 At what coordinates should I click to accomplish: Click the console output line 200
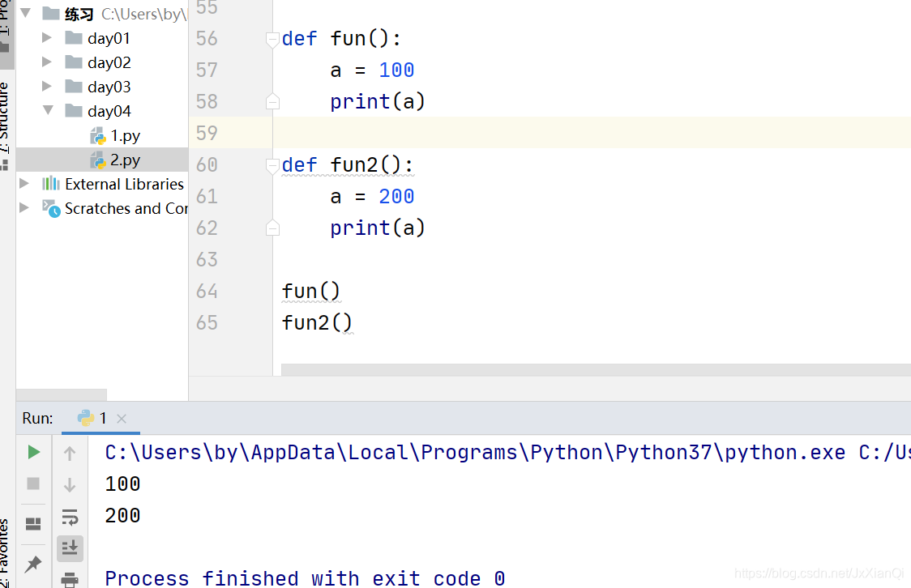(x=122, y=515)
